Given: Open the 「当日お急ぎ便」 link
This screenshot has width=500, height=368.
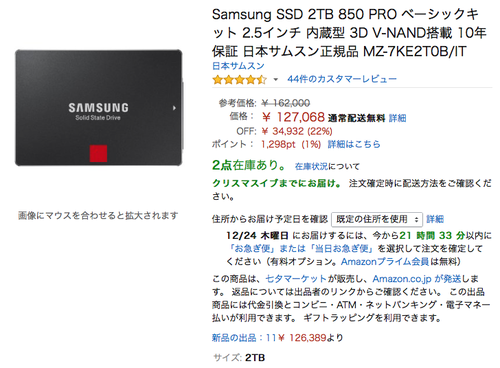Looking at the screenshot, I should (x=342, y=249).
